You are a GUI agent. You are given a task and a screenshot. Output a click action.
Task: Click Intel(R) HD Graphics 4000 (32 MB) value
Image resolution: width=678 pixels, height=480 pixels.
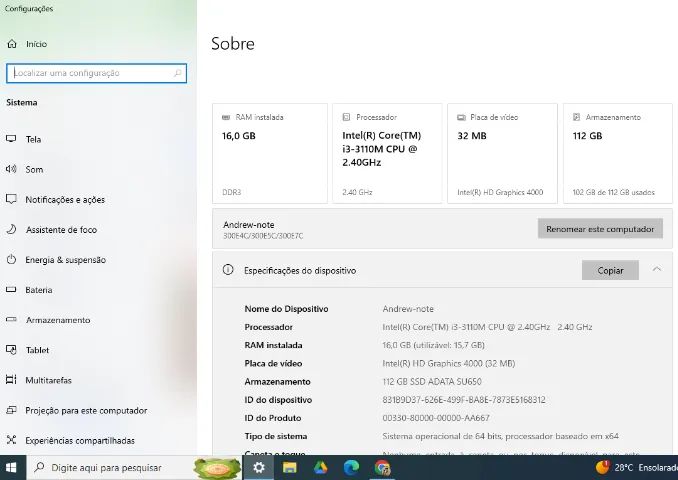(x=449, y=363)
